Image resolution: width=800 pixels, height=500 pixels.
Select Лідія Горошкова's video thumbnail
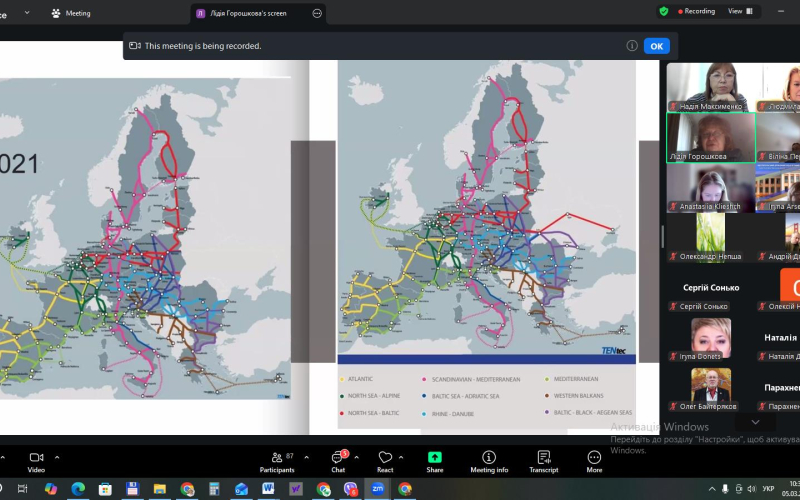tap(710, 136)
